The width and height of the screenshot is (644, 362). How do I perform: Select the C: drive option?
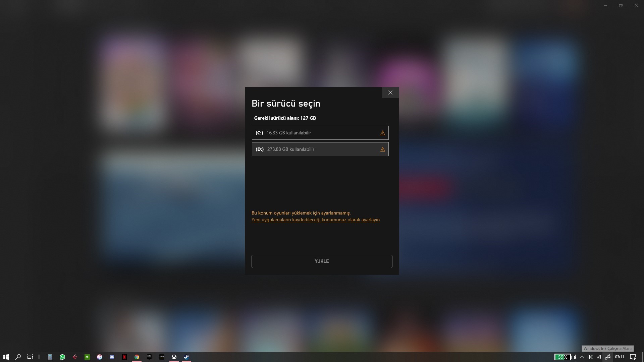click(x=320, y=133)
